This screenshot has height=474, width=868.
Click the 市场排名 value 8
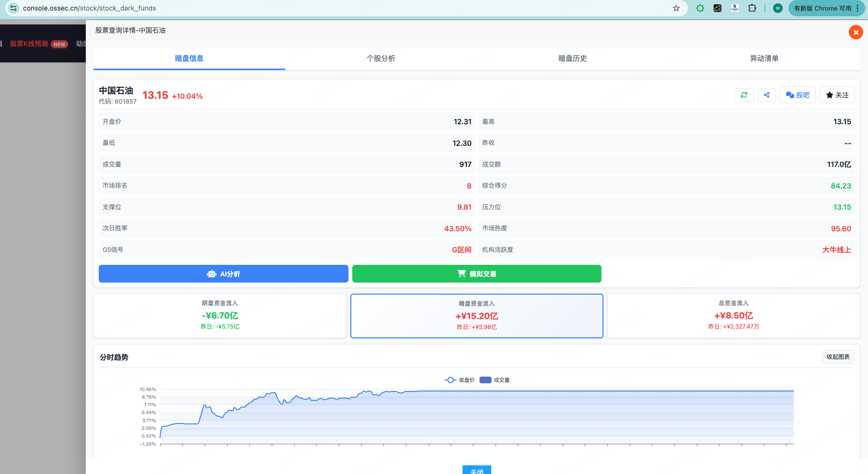click(x=469, y=186)
